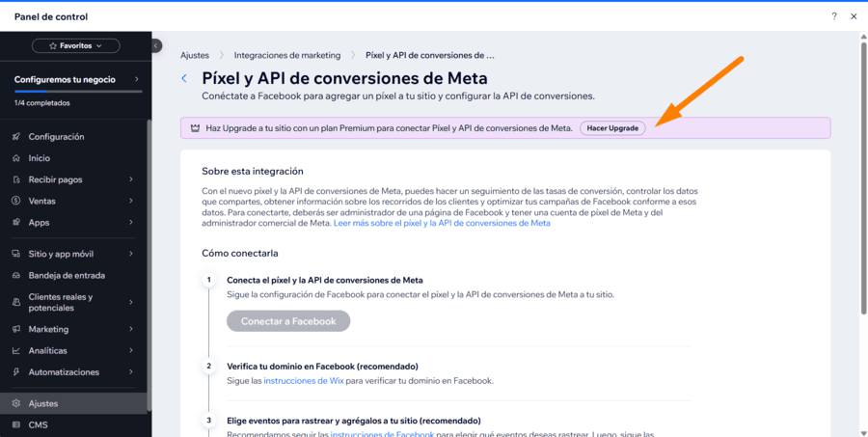Expand the Sitio y app móvil arrow
The image size is (868, 437).
(x=131, y=254)
